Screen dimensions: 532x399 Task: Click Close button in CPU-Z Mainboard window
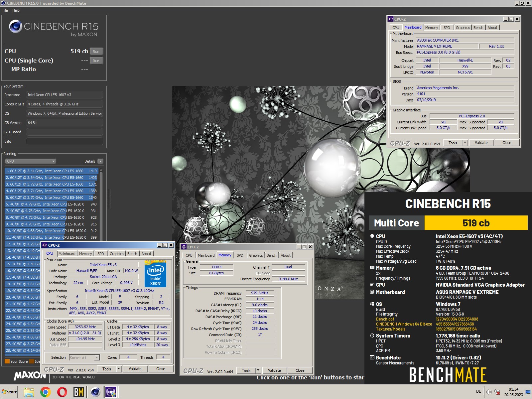(507, 143)
